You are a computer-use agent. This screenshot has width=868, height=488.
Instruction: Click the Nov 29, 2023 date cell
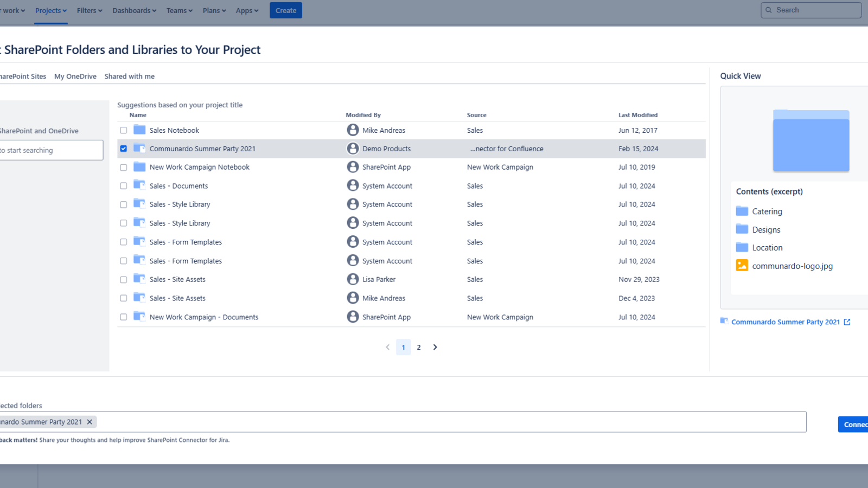point(639,280)
